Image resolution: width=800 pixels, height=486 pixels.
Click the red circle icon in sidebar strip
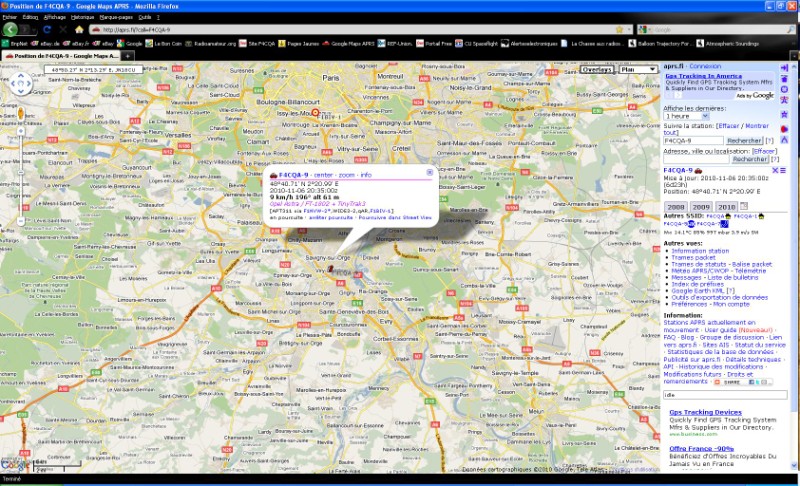click(x=784, y=129)
